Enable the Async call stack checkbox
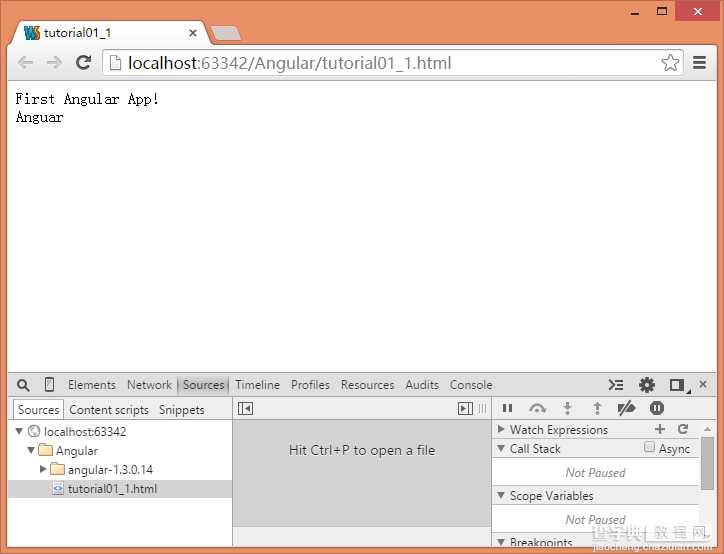Viewport: 724px width, 554px height. pyautogui.click(x=649, y=447)
